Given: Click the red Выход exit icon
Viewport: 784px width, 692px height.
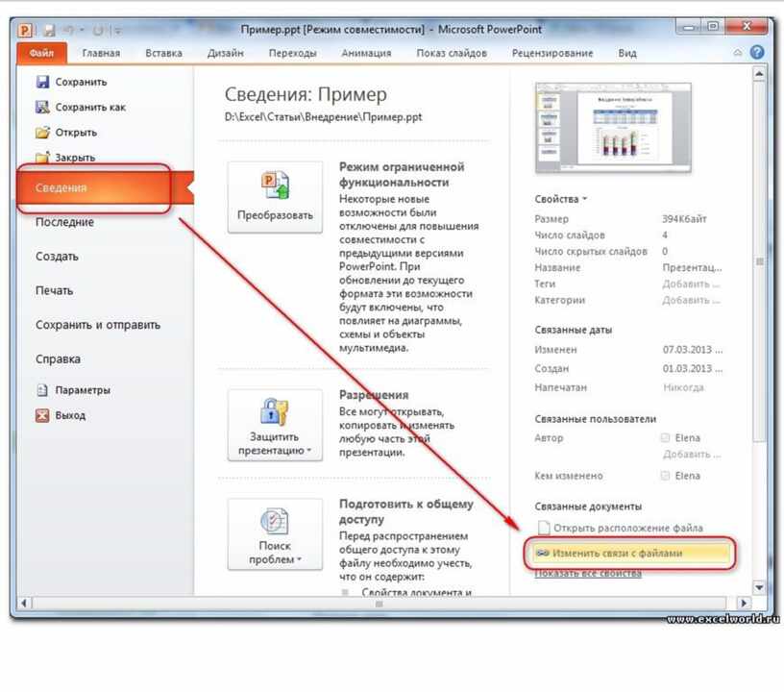Looking at the screenshot, I should [x=42, y=415].
